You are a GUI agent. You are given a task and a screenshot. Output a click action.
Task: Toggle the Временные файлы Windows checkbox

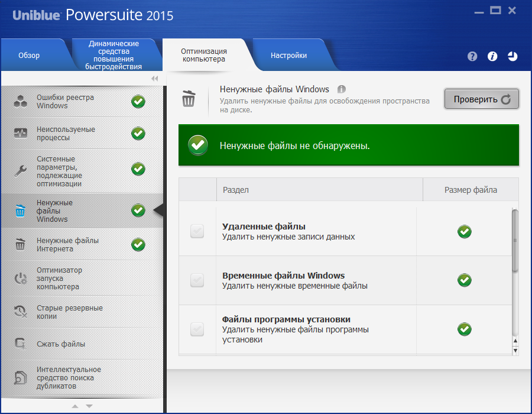pos(197,280)
